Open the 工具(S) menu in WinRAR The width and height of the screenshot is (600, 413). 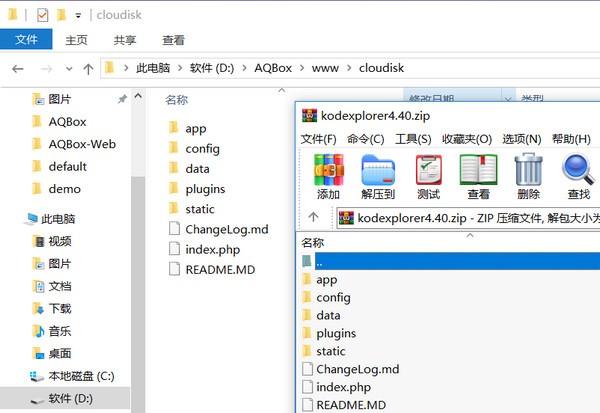(413, 139)
